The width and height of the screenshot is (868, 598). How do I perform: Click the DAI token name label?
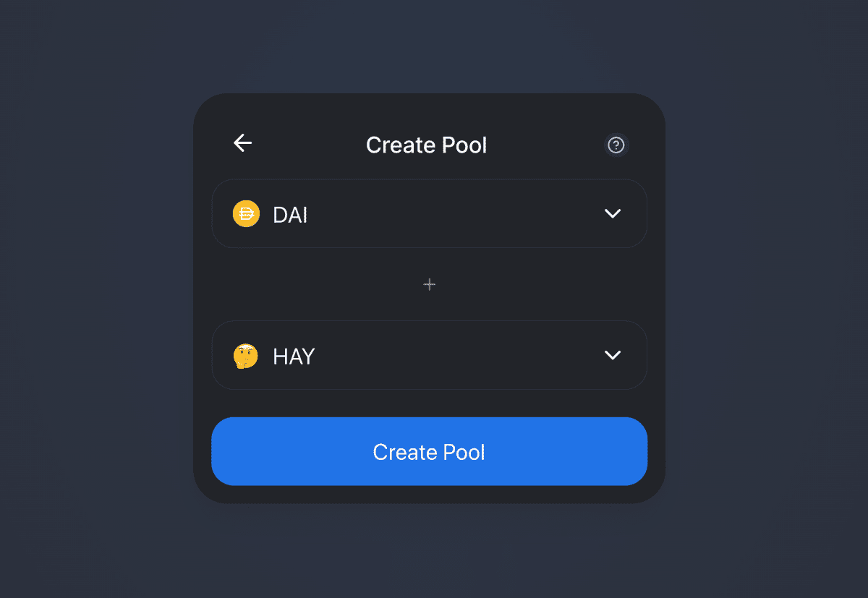(291, 215)
